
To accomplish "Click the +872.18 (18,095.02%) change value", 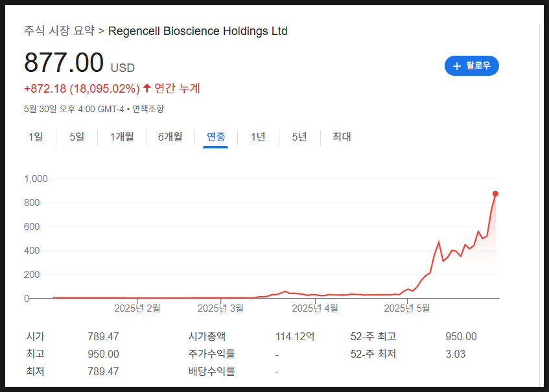I will pos(82,89).
